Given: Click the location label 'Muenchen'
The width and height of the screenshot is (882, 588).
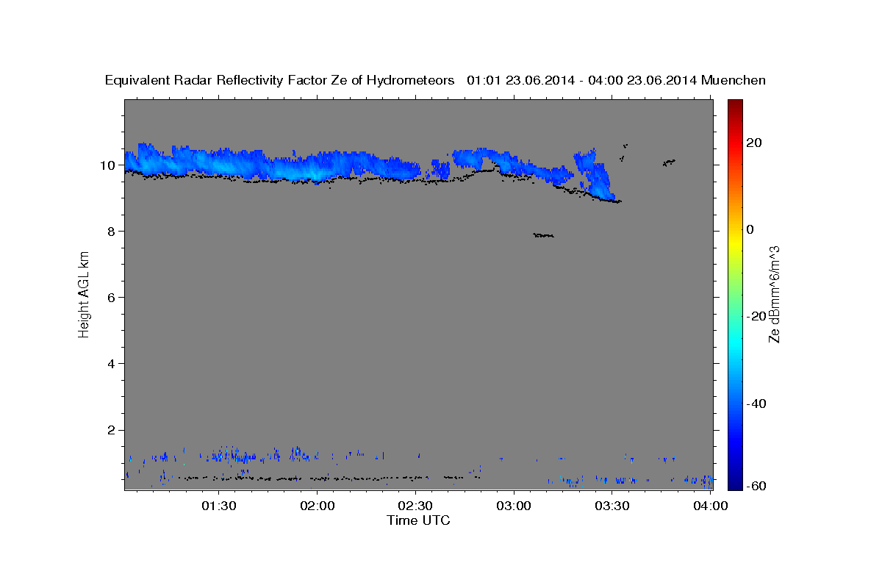Looking at the screenshot, I should (x=734, y=81).
